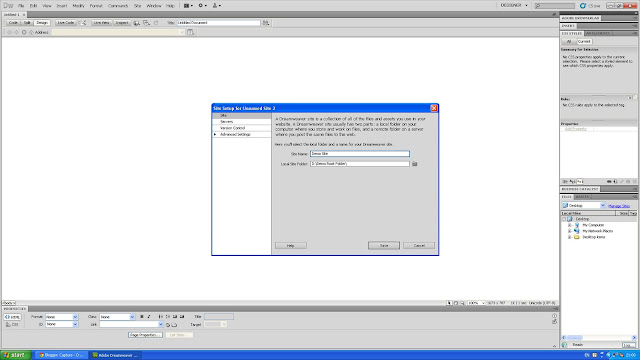Viewport: 640px width, 360px height.
Task: Click the Home icon beside Address
Action: coord(31,32)
